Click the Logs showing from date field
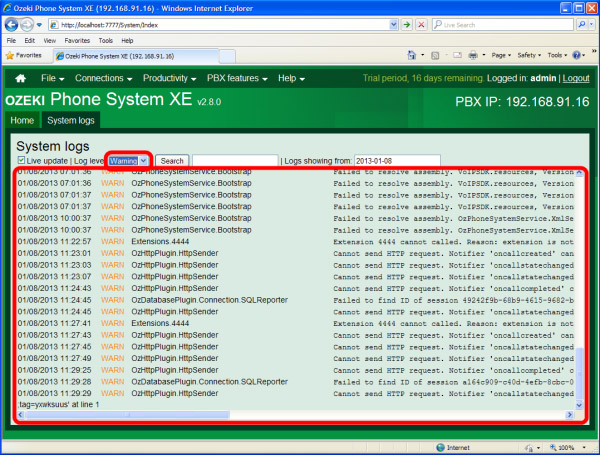 [x=397, y=161]
